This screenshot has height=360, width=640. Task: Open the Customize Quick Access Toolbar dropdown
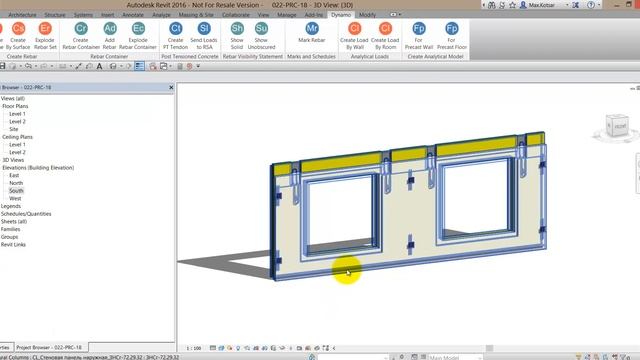click(198, 66)
